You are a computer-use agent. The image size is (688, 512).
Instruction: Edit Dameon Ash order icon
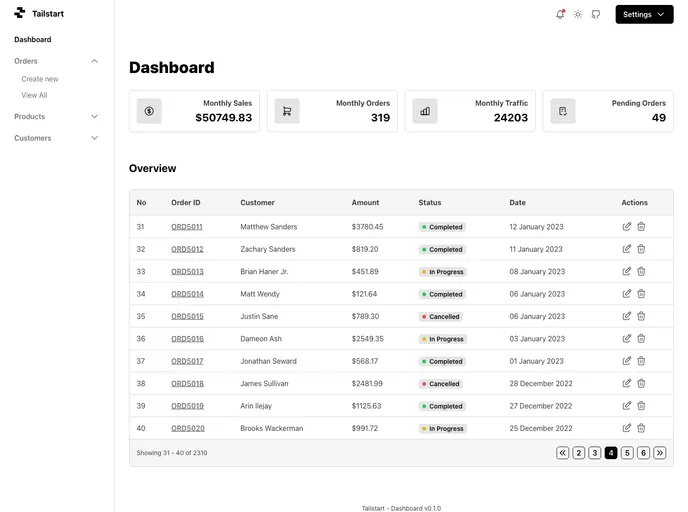(627, 338)
